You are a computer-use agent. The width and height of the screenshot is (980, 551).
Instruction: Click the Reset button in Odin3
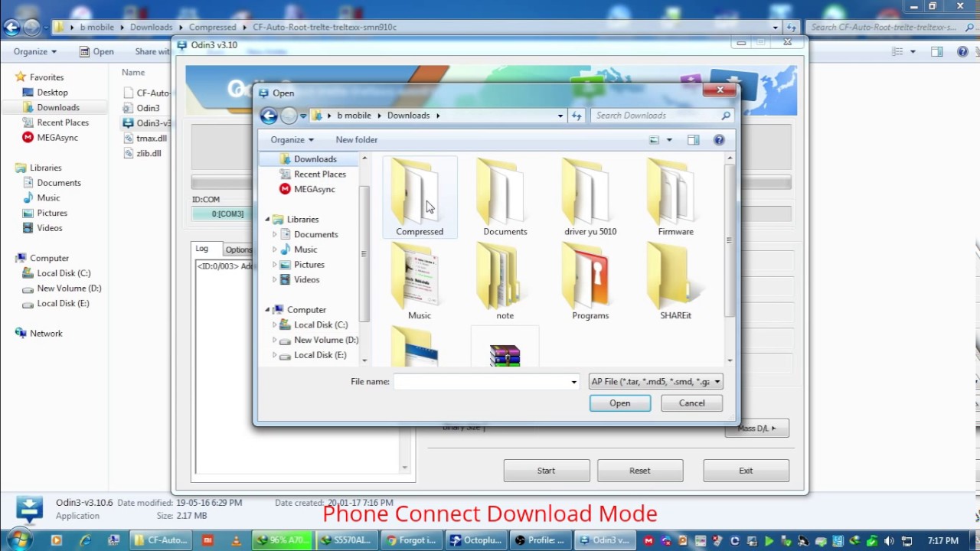[639, 471]
